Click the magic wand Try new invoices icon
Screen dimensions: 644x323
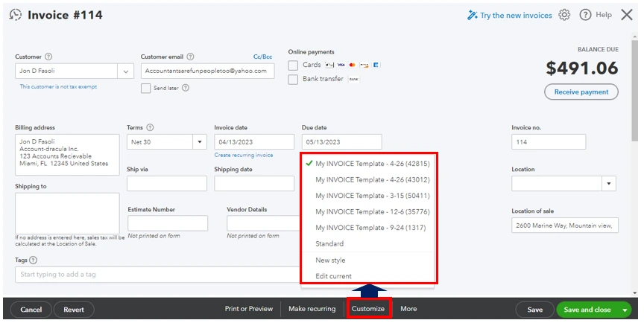tap(472, 15)
